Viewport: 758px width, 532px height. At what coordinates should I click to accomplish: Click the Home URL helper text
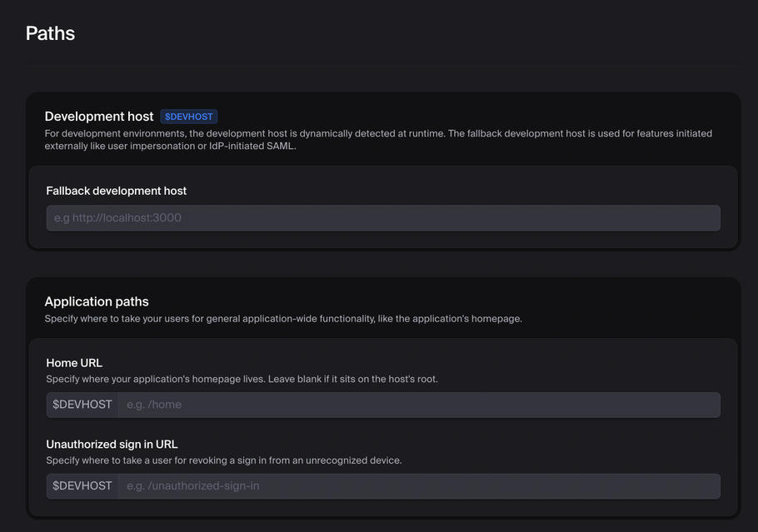(x=212, y=380)
